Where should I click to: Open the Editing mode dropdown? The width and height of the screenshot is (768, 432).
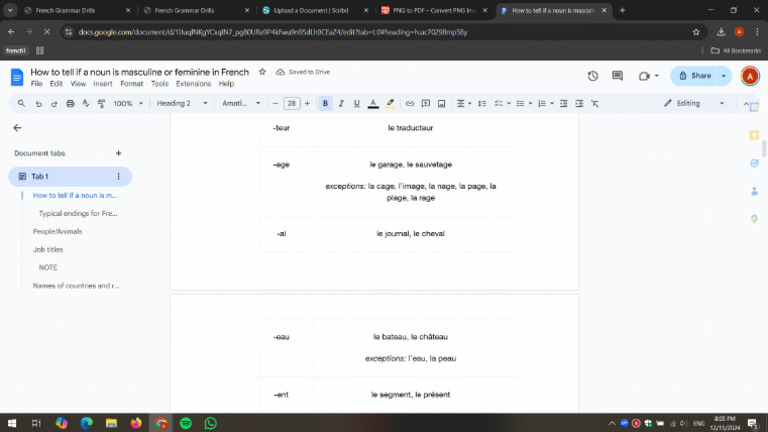(694, 103)
